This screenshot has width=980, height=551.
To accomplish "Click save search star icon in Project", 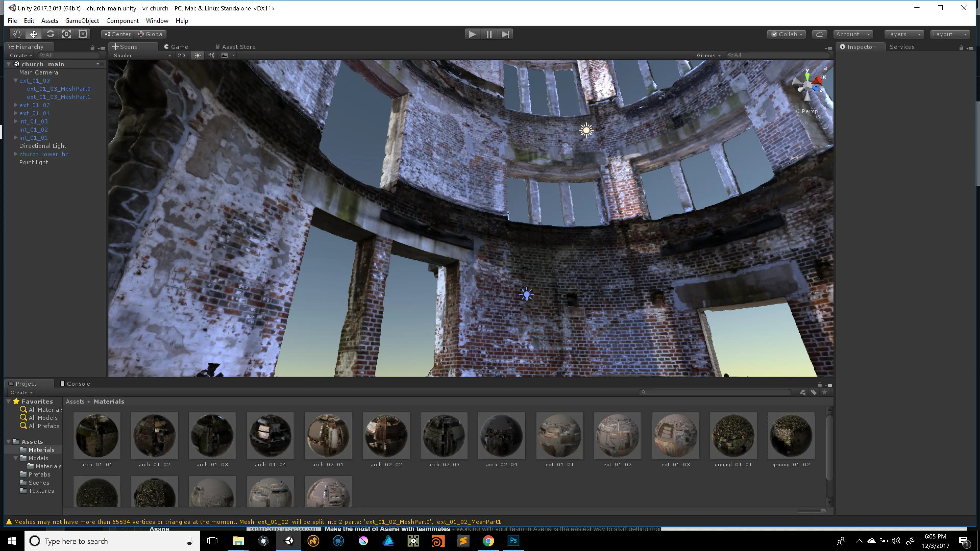I will (x=824, y=392).
